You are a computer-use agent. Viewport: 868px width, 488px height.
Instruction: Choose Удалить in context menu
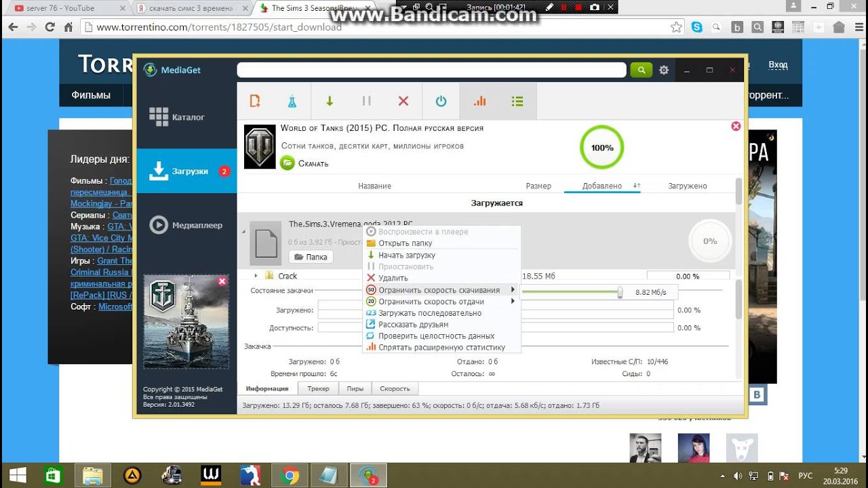(x=393, y=278)
